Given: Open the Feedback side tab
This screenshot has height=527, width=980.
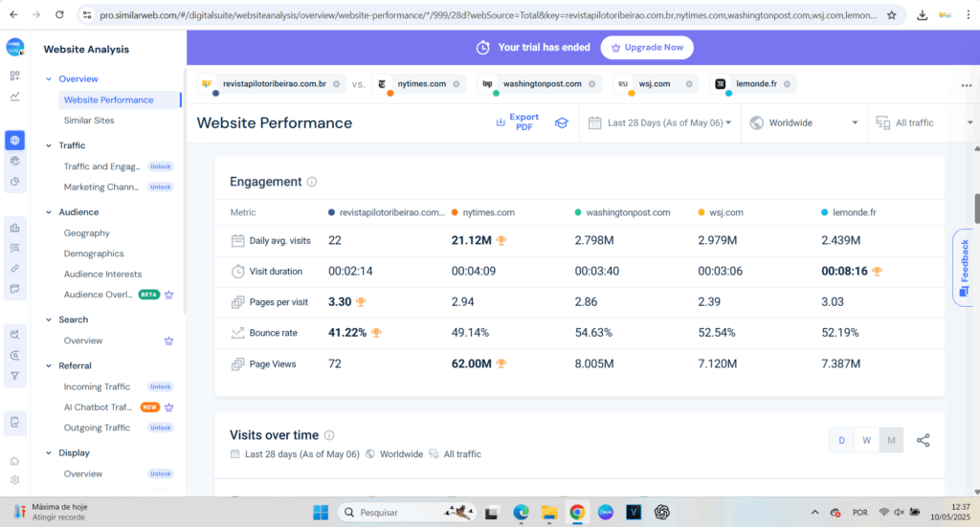Looking at the screenshot, I should coord(964,268).
